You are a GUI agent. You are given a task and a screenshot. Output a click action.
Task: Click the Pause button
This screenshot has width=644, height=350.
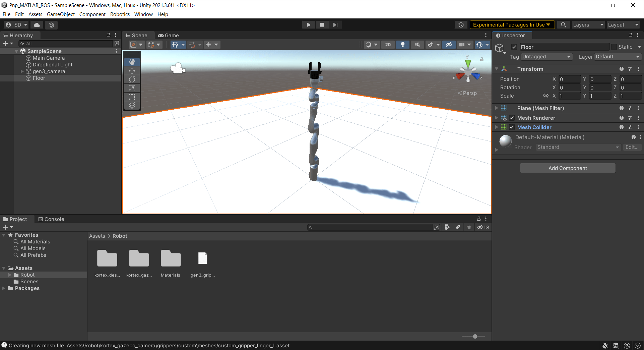click(x=322, y=25)
